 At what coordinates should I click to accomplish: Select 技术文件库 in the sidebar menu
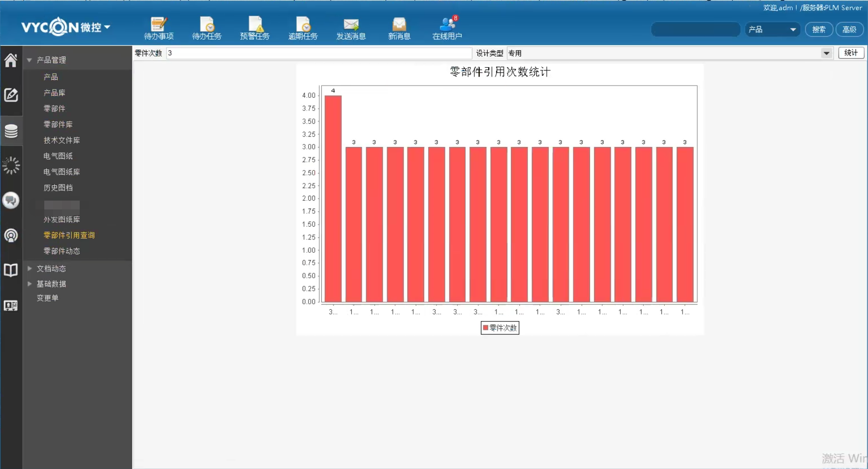click(x=62, y=140)
